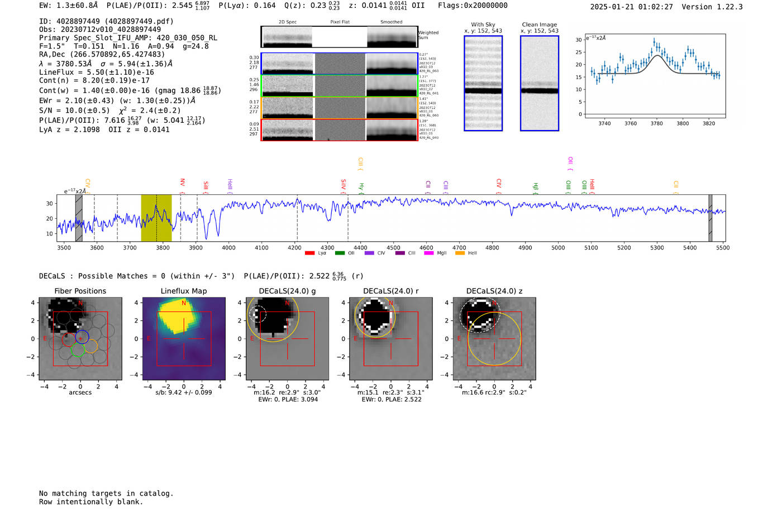The image size is (782, 532).
Task: Click 'Row intentionally blank.' text
Action: 91,502
